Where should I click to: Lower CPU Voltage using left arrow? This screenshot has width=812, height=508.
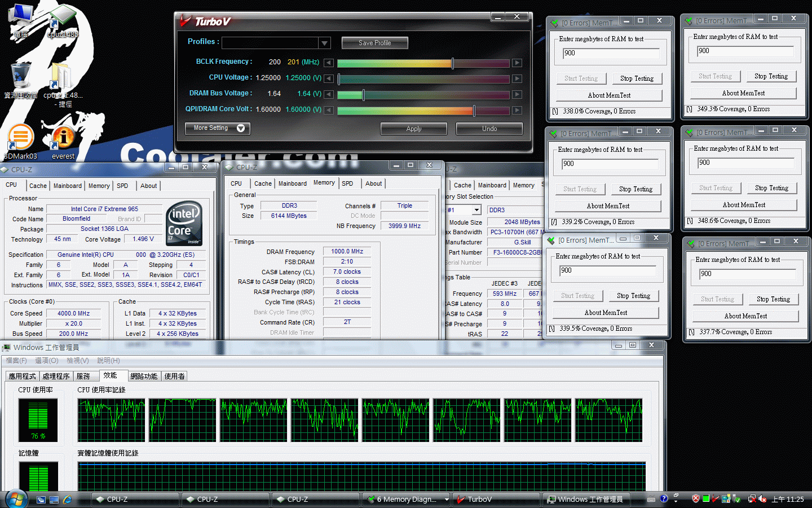pyautogui.click(x=328, y=78)
